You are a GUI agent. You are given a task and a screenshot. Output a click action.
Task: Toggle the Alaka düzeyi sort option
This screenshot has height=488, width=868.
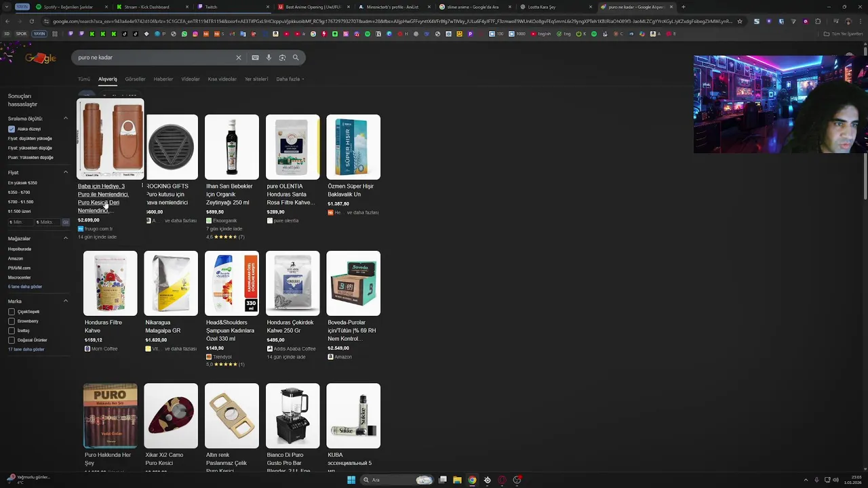[x=12, y=129]
